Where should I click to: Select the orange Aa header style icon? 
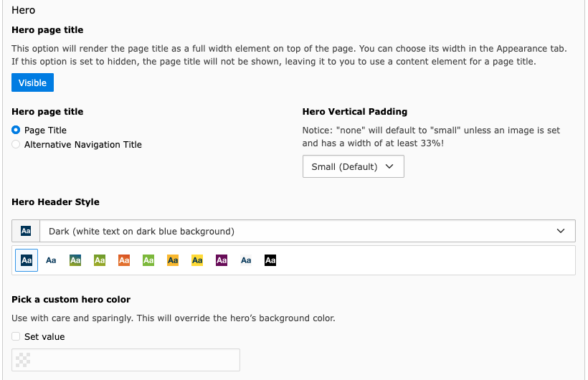(x=124, y=260)
